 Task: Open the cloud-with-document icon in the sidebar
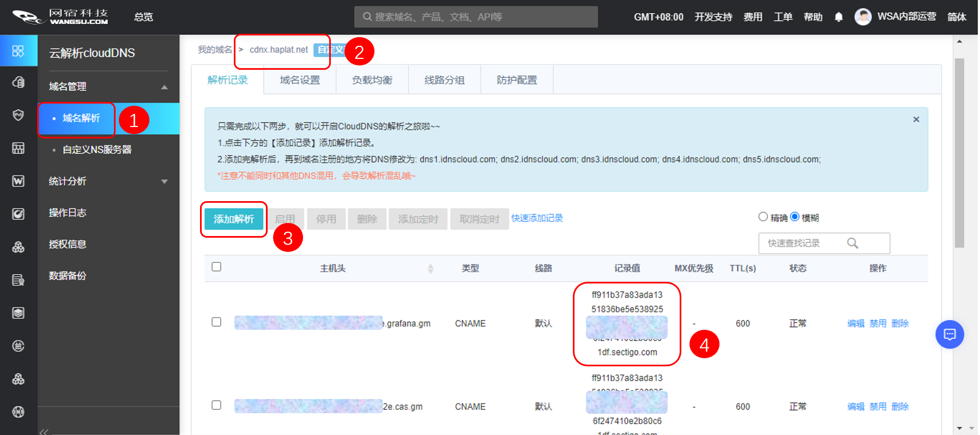[x=18, y=82]
